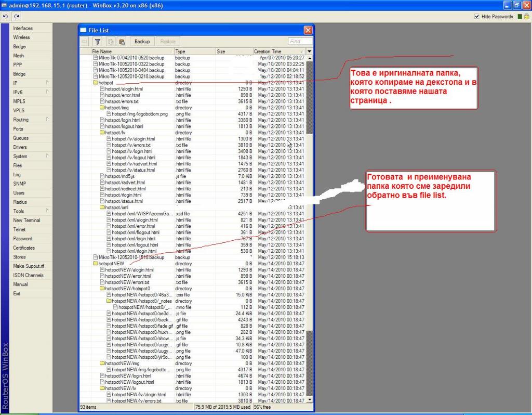This screenshot has height=415, width=532.
Task: Select Files in the sidebar menu
Action: click(18, 165)
